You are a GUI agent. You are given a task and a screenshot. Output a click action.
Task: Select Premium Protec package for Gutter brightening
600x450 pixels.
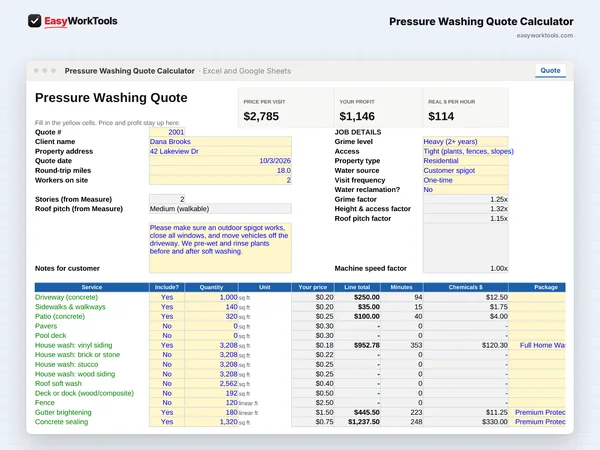pos(537,412)
